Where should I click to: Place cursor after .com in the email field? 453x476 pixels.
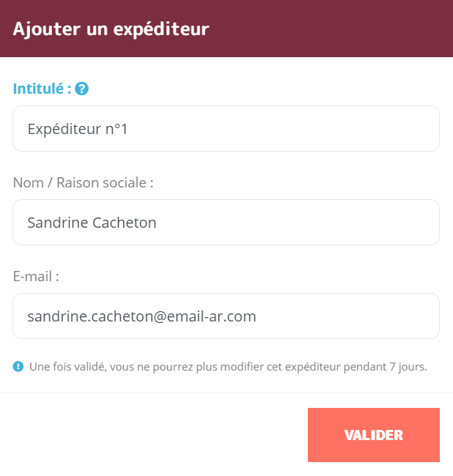(257, 316)
